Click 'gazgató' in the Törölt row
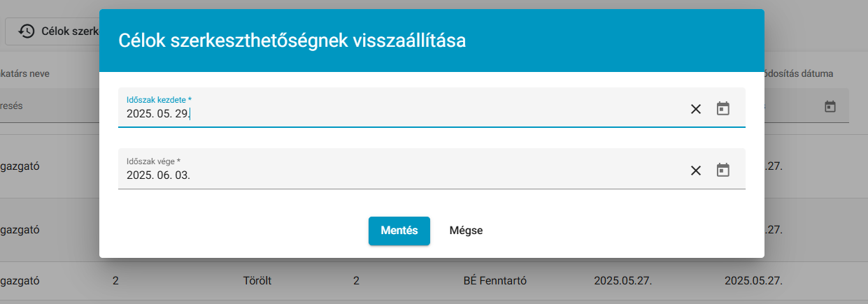The width and height of the screenshot is (868, 304). (20, 281)
